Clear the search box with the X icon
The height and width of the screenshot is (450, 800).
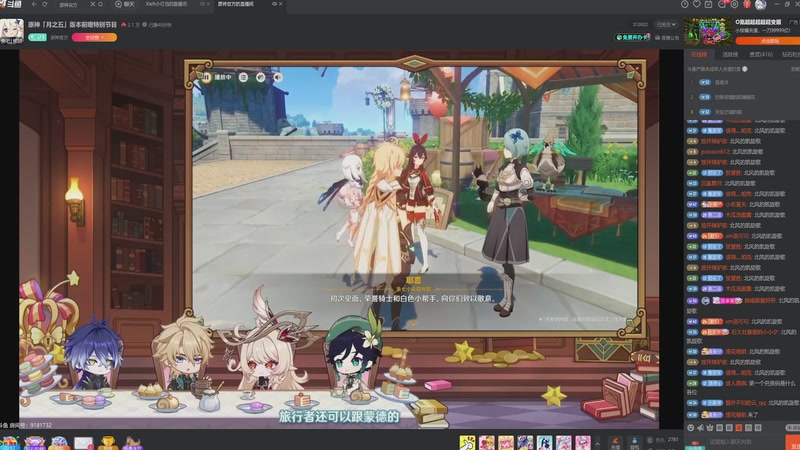pos(92,4)
